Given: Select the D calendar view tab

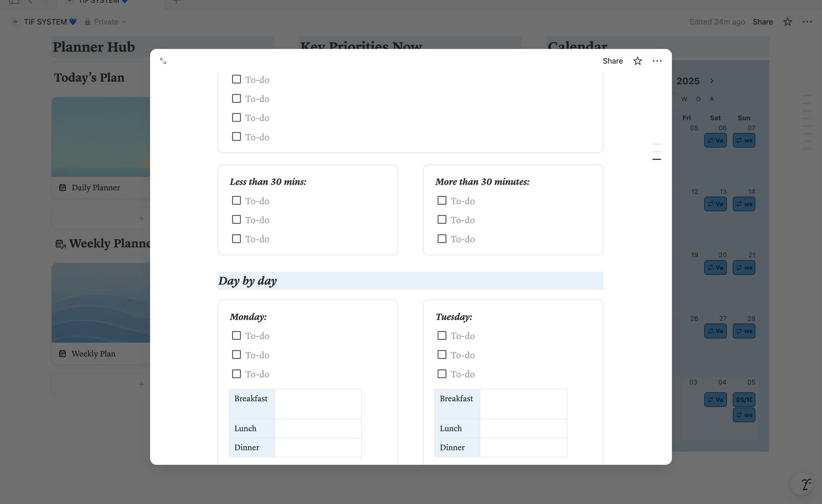Looking at the screenshot, I should click(698, 99).
